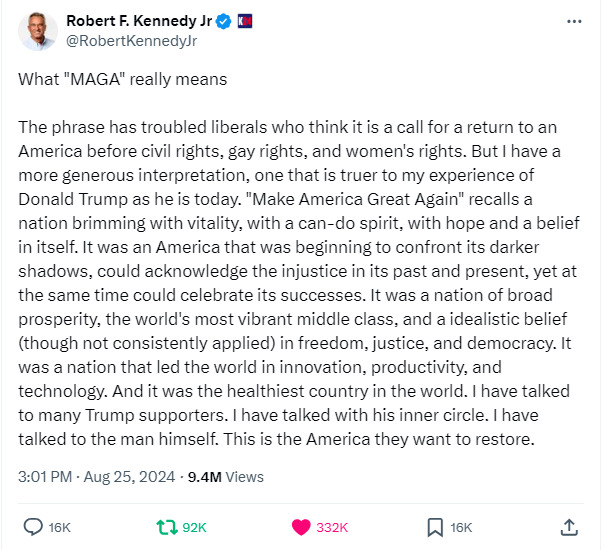
Task: Toggle the bookmark icon on the post
Action: point(435,526)
